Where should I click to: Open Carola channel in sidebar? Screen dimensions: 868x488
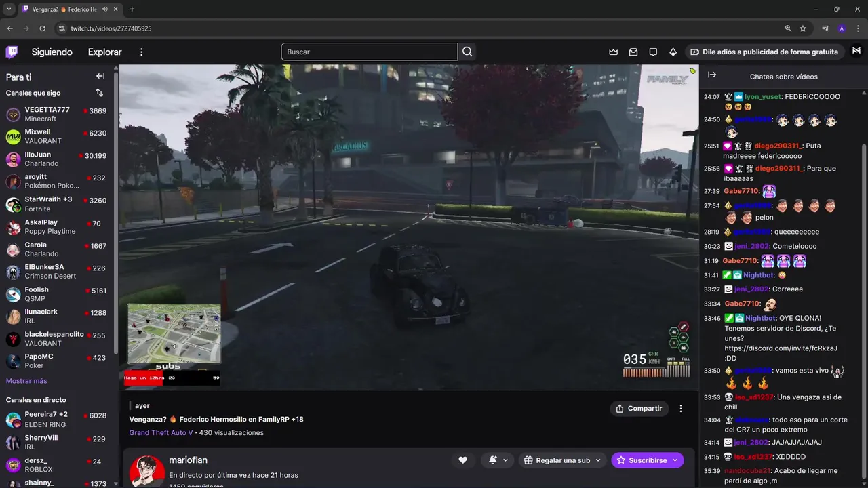(x=56, y=249)
